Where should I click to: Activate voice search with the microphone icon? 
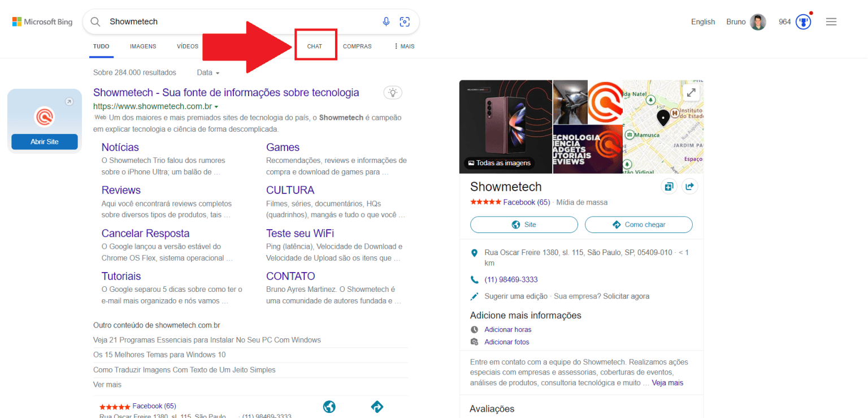pyautogui.click(x=386, y=21)
